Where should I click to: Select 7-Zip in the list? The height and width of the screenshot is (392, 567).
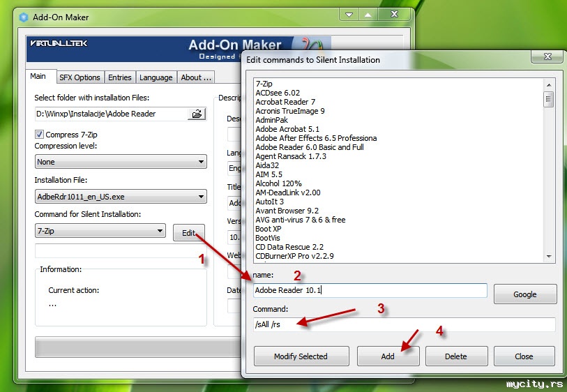tap(264, 84)
